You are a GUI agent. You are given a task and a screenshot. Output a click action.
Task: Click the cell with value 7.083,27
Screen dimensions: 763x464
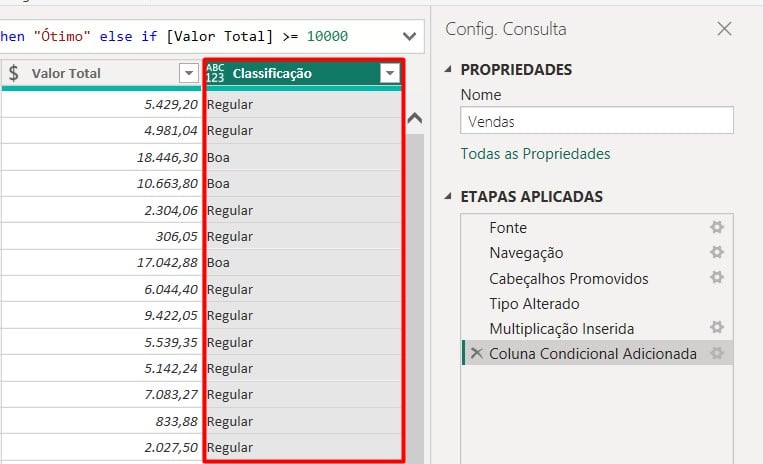pos(101,394)
